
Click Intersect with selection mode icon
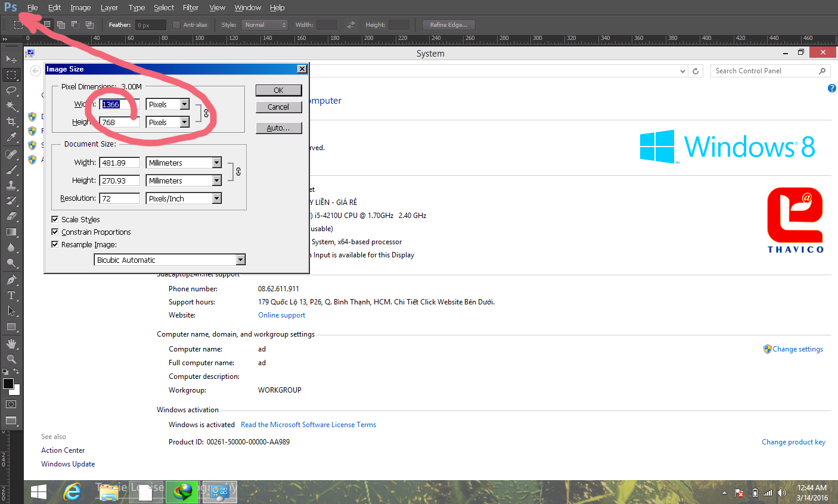(89, 24)
